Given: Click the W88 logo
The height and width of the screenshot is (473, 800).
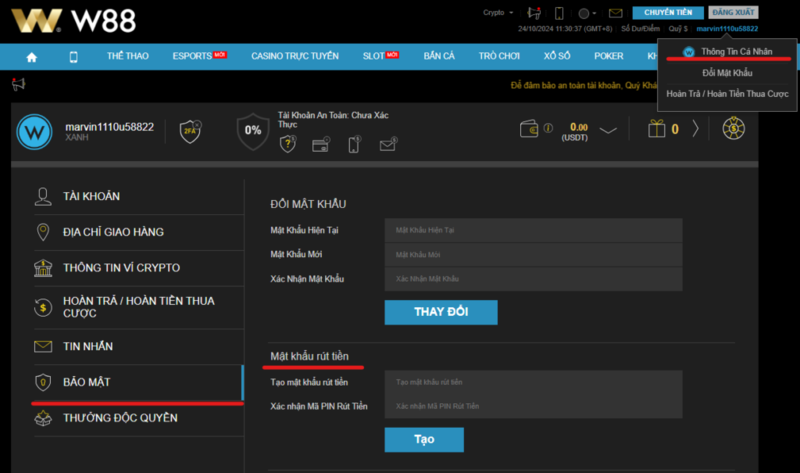Looking at the screenshot, I should [x=73, y=20].
